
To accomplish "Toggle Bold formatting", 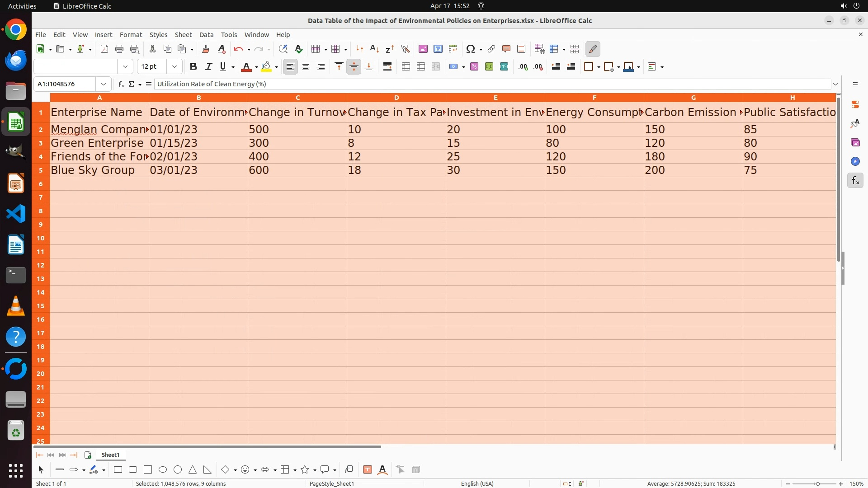I will (x=193, y=66).
